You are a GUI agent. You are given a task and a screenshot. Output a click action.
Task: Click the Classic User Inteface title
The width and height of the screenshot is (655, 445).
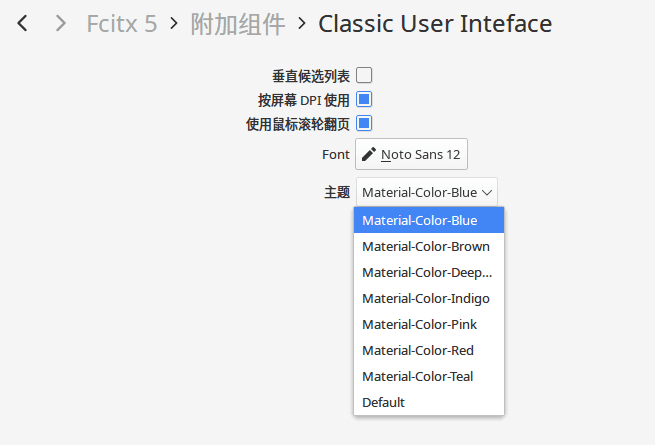435,23
